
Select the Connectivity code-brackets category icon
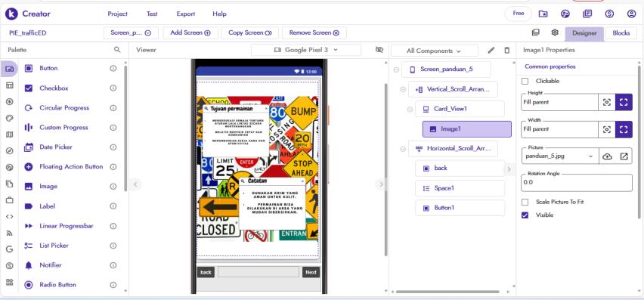[9, 216]
